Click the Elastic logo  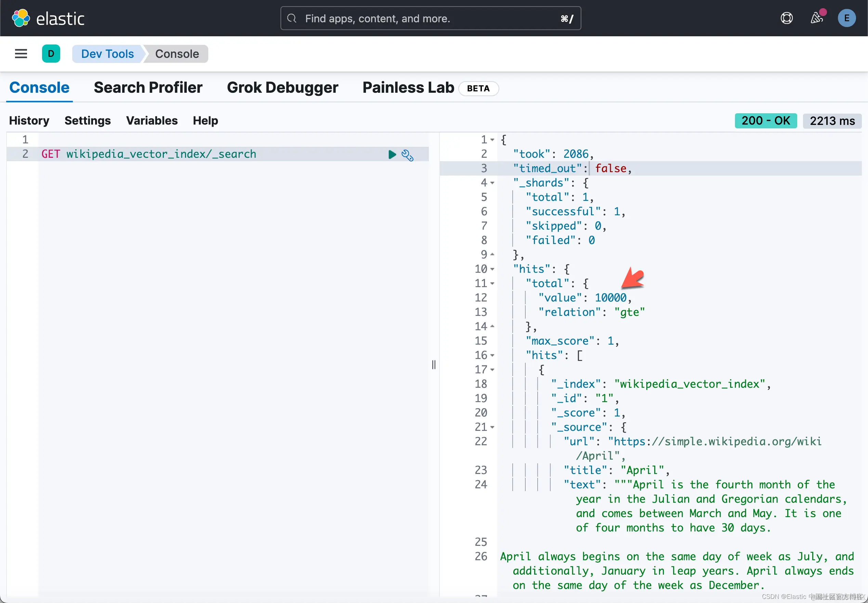coord(48,18)
